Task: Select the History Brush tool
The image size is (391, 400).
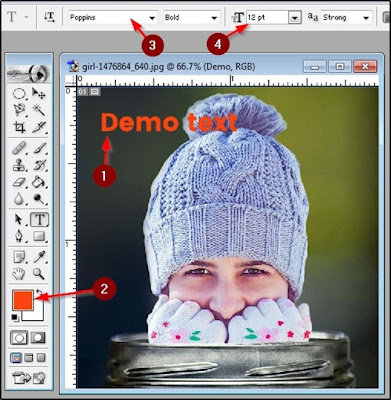Action: pos(39,165)
